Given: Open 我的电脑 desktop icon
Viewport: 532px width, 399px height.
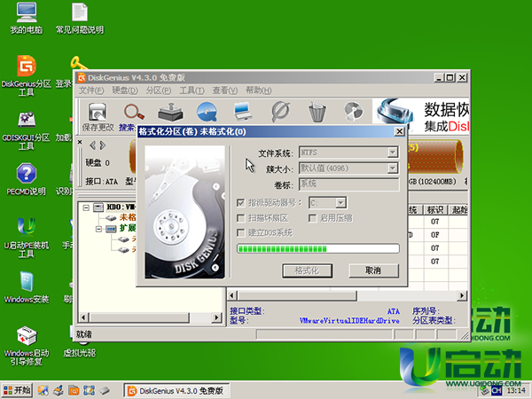Looking at the screenshot, I should click(x=26, y=19).
